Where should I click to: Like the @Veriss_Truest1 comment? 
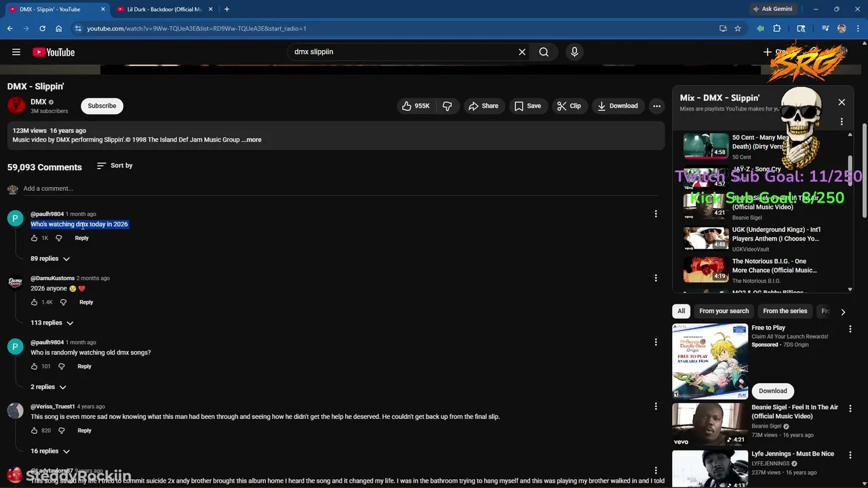point(34,430)
